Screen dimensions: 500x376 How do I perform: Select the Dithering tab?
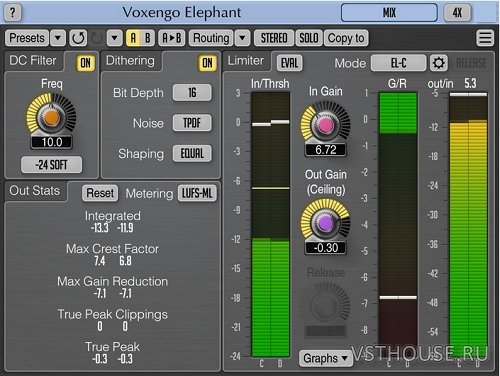pyautogui.click(x=130, y=61)
